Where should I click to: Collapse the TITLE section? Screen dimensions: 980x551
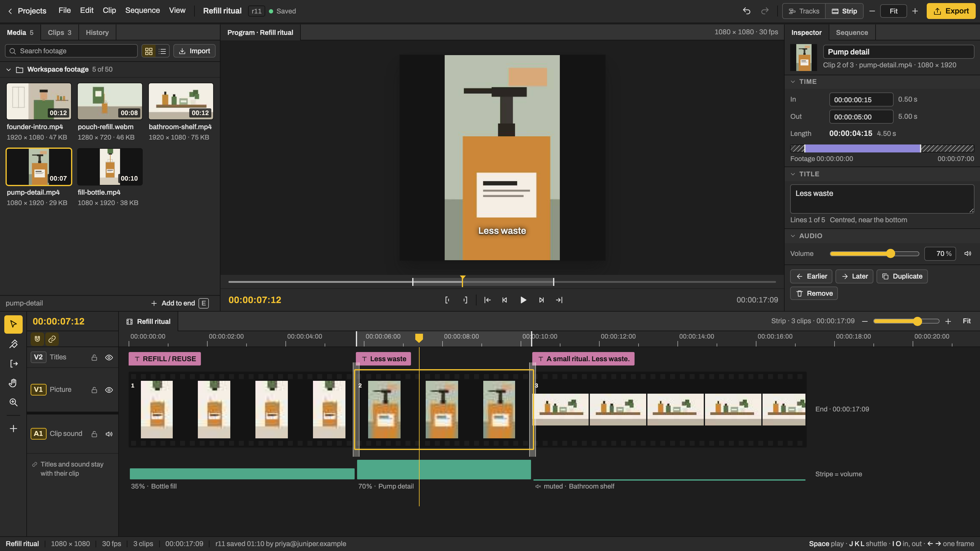pos(793,174)
